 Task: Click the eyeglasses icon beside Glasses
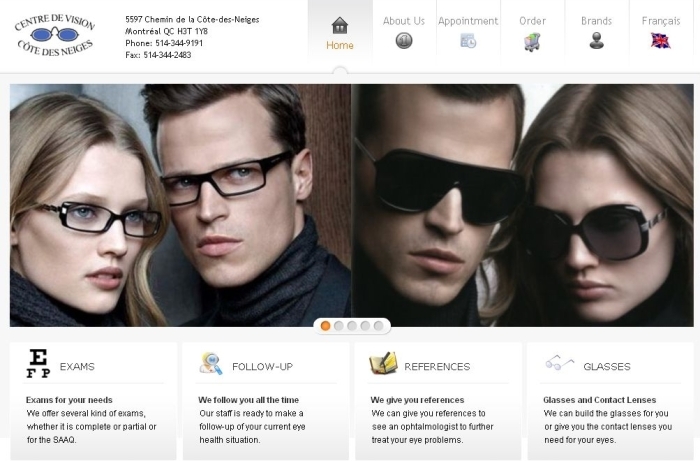[559, 363]
